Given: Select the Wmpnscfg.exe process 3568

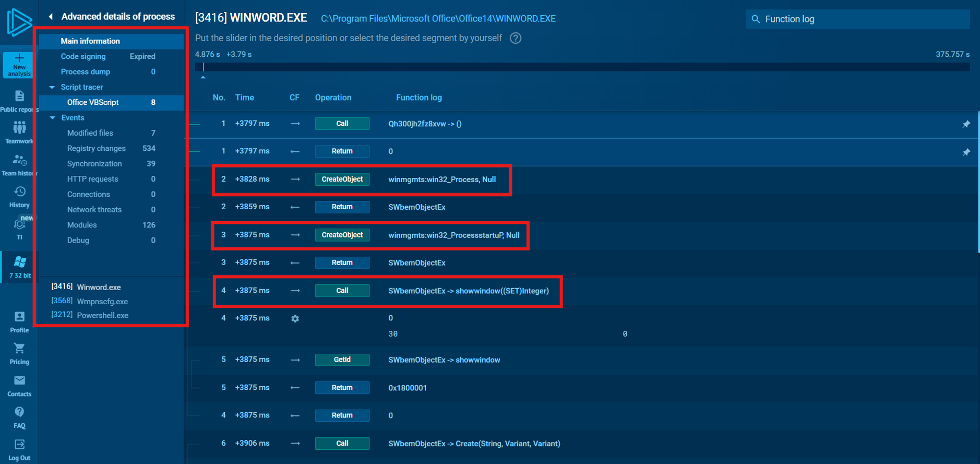Looking at the screenshot, I should click(102, 301).
